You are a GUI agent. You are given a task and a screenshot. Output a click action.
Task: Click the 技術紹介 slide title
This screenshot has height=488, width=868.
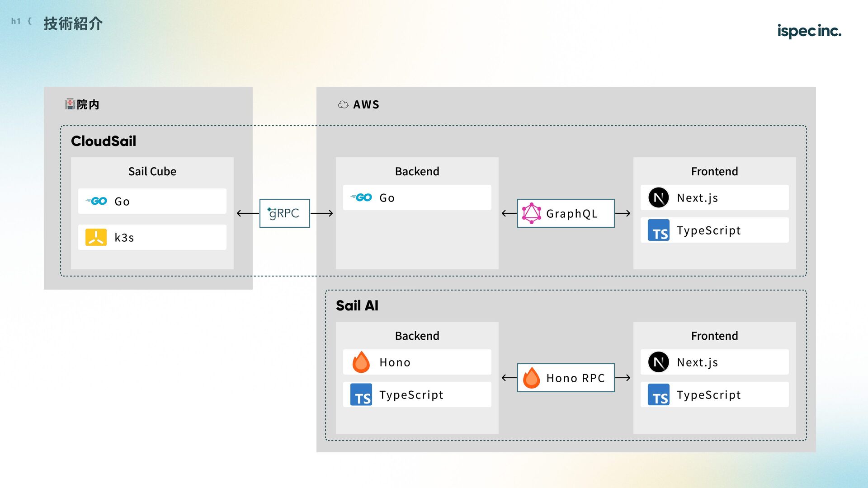click(x=73, y=23)
